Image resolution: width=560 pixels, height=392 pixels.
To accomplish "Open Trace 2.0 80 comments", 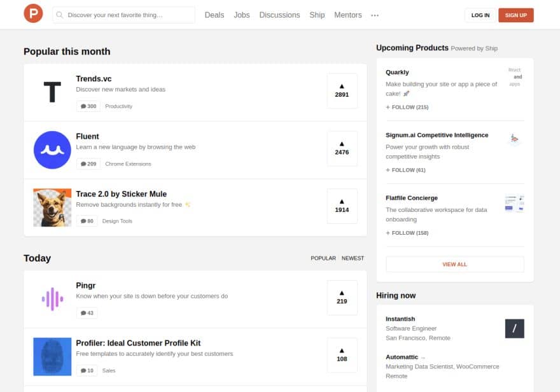I will (87, 221).
